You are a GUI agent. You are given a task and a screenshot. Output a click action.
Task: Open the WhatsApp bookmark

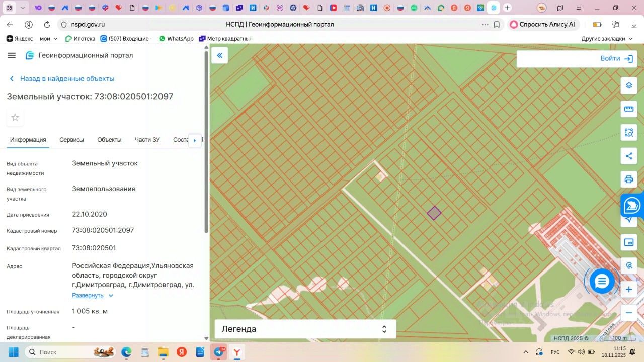pyautogui.click(x=176, y=39)
